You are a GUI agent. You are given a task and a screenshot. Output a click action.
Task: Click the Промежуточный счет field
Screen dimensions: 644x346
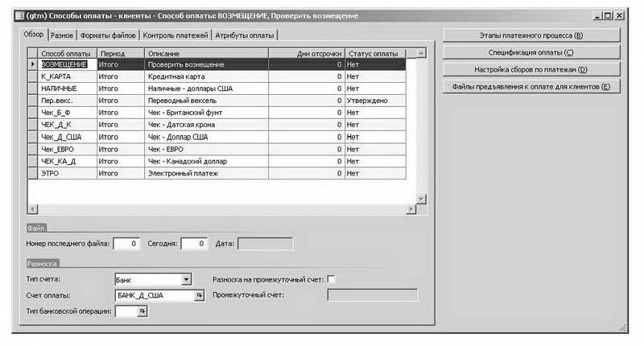point(372,295)
